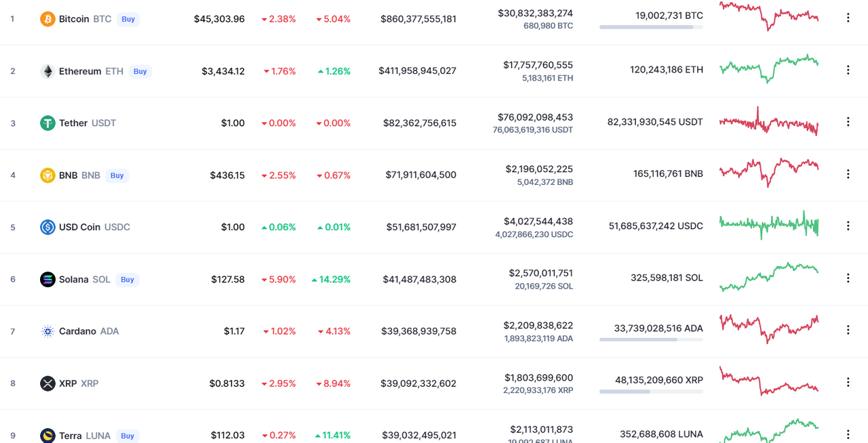Open the three-dot menu for Bitcoin
This screenshot has height=443, width=868.
(848, 18)
